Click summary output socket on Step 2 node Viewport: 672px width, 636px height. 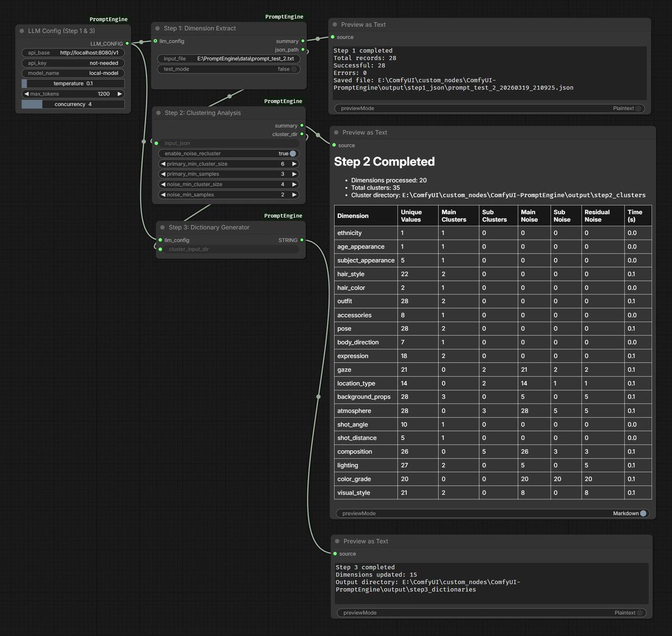coord(302,126)
